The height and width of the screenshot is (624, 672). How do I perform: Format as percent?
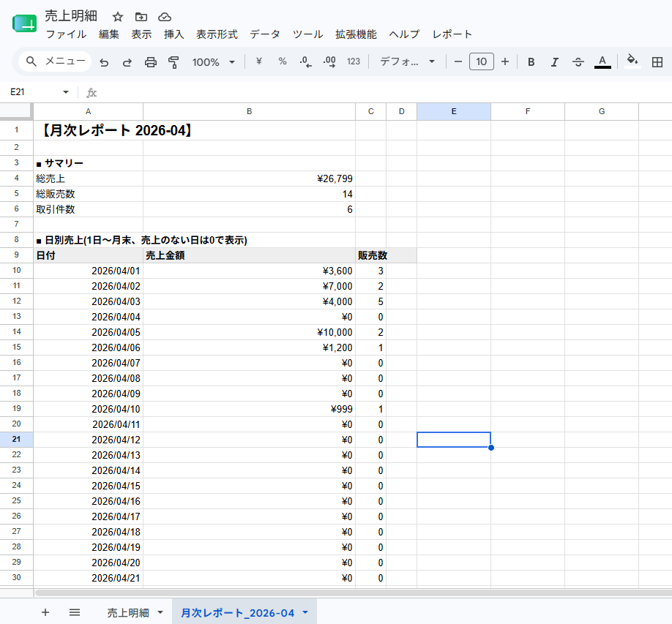click(283, 61)
